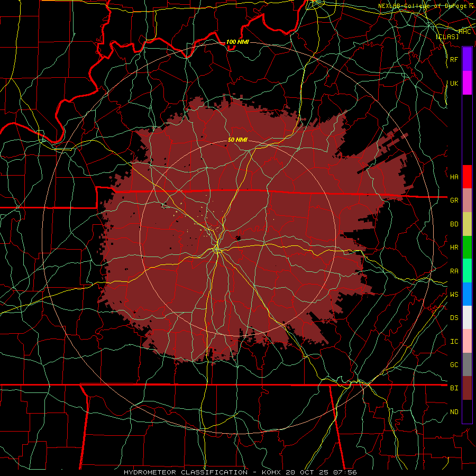Click the yellow BD legend color swatch
This screenshot has width=476, height=476.
tap(467, 224)
